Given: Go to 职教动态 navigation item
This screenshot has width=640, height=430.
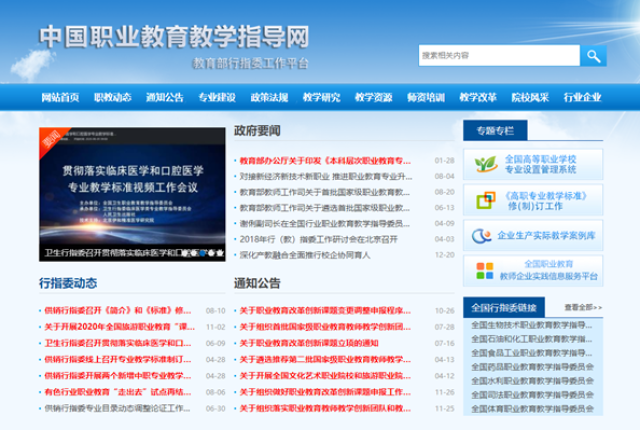Looking at the screenshot, I should [x=112, y=98].
